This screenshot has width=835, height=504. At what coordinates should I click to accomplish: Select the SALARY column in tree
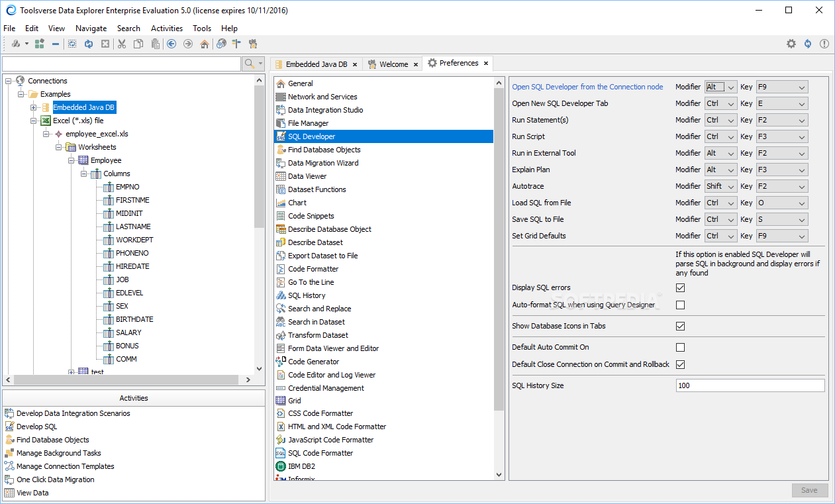click(x=128, y=332)
